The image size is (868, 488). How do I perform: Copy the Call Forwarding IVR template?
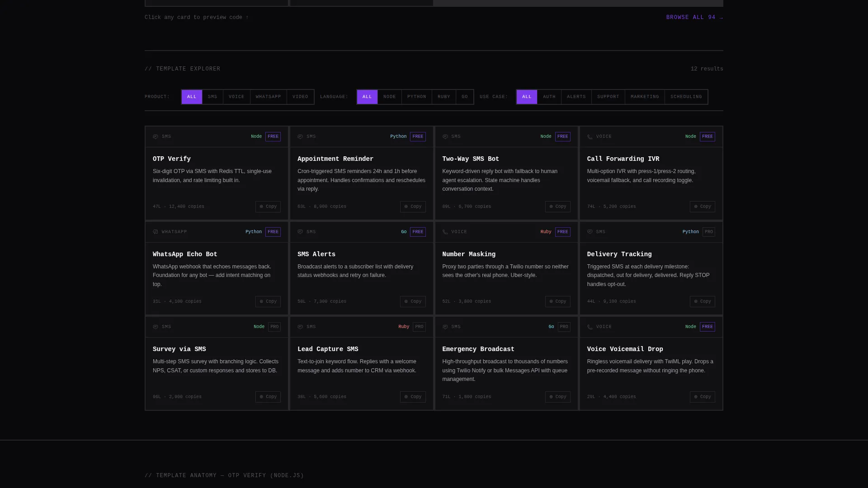click(703, 206)
